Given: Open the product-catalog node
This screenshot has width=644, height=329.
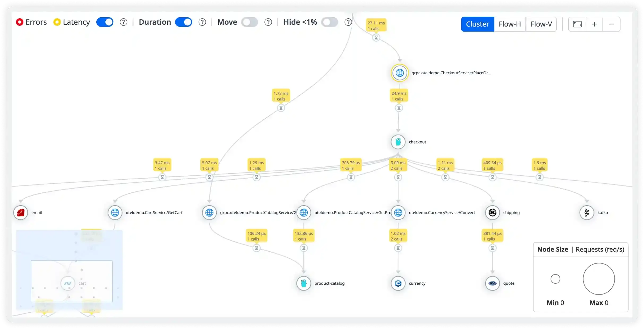Looking at the screenshot, I should pyautogui.click(x=303, y=283).
